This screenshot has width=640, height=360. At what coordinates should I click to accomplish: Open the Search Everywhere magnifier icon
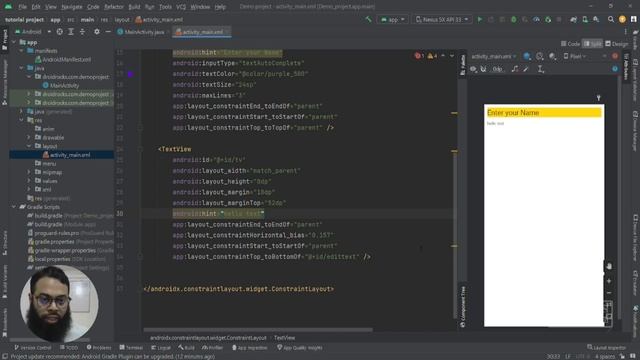coord(611,19)
